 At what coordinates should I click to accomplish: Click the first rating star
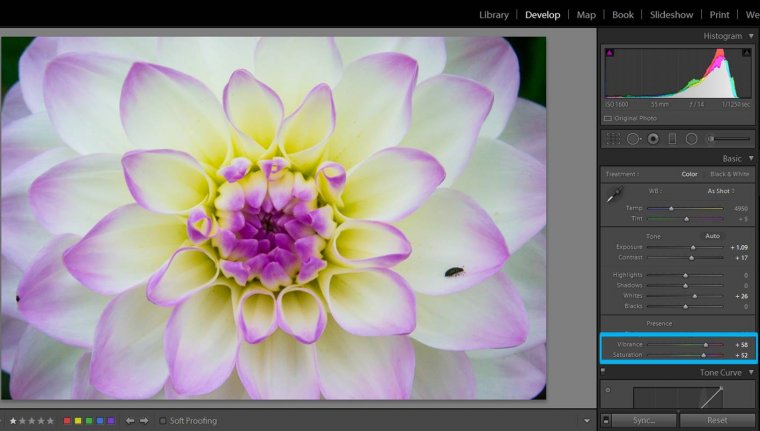click(13, 421)
